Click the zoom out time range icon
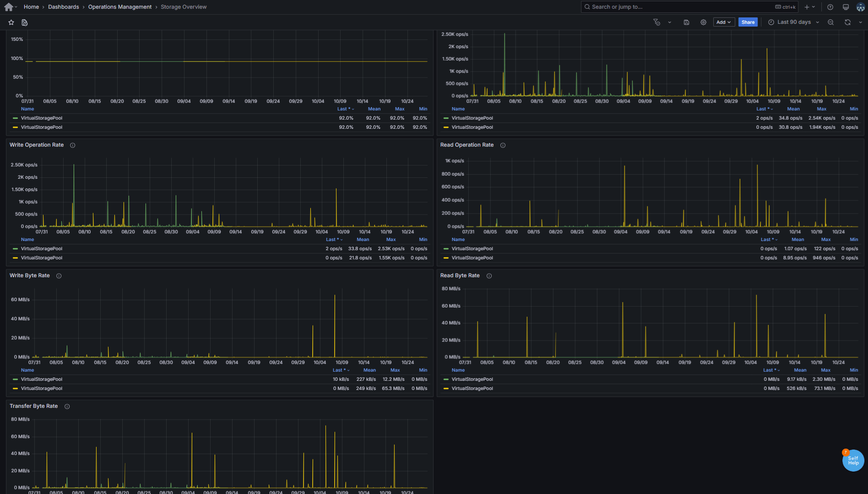 (830, 22)
